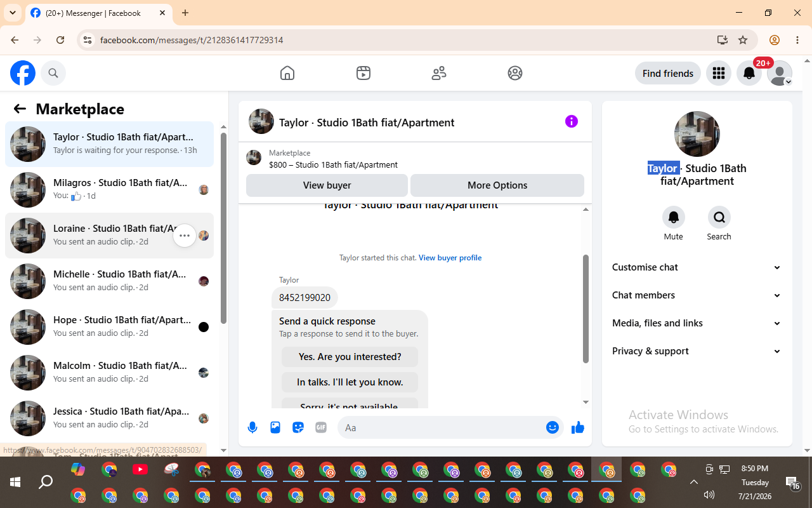Open the Friends icon in top navigation
812x508 pixels.
pyautogui.click(x=439, y=73)
